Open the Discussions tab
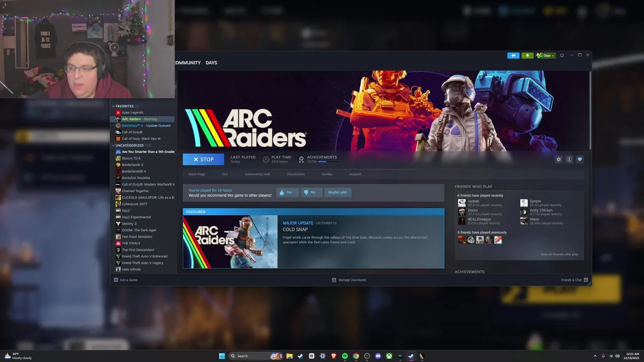The image size is (644, 362). (x=296, y=174)
